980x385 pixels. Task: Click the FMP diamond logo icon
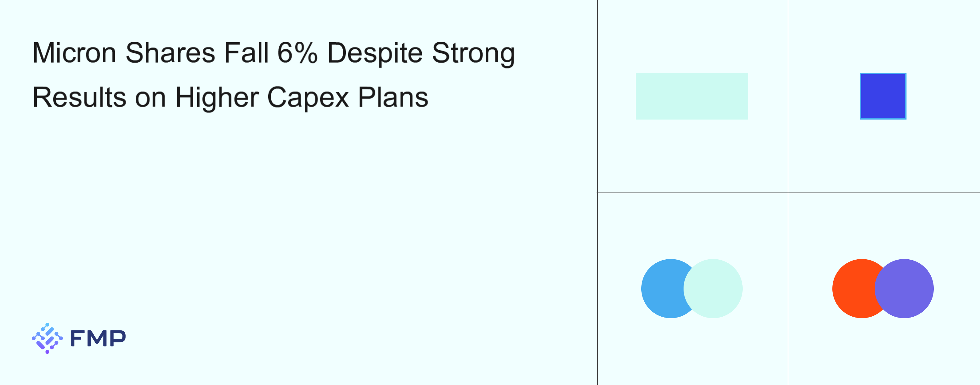[47, 338]
